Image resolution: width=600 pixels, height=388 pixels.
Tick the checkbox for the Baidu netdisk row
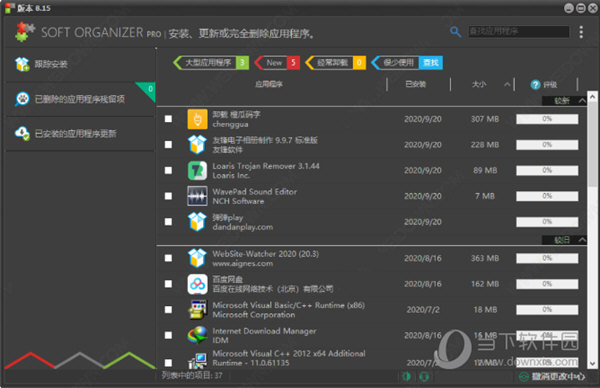click(x=168, y=284)
